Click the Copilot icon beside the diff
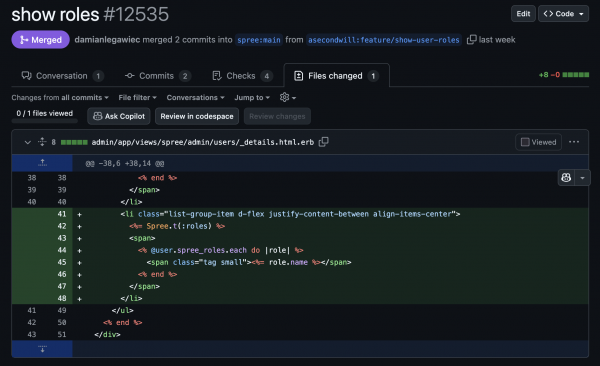 tap(566, 178)
